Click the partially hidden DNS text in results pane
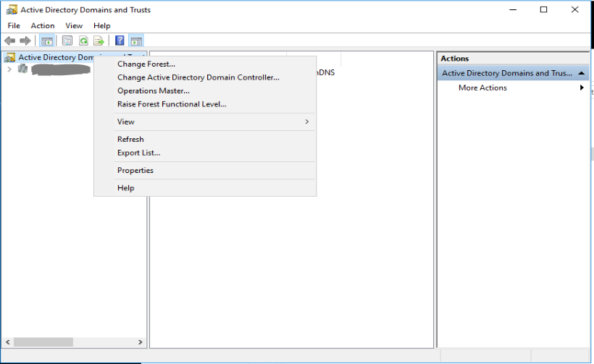594x364 pixels. pyautogui.click(x=326, y=72)
